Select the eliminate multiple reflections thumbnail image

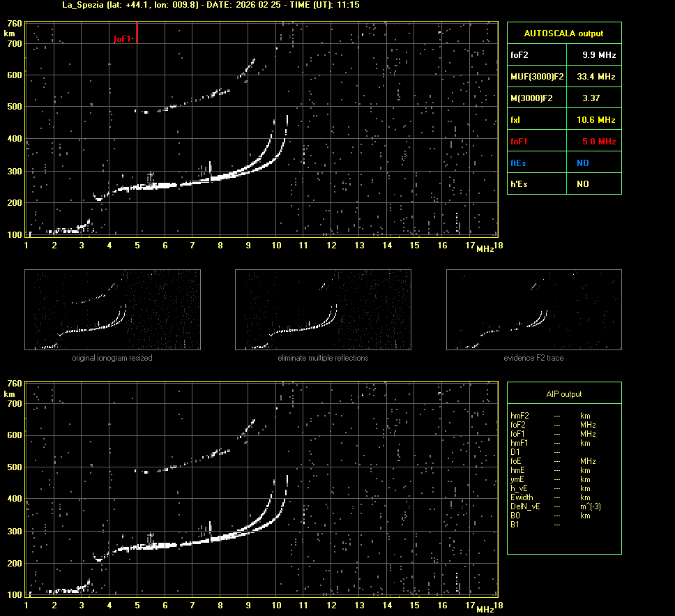click(x=323, y=309)
